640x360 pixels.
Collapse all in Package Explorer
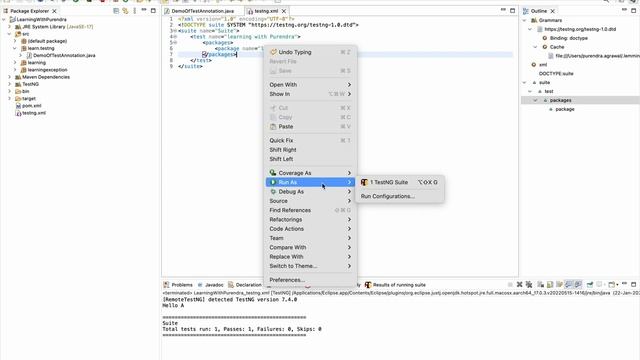coord(116,11)
